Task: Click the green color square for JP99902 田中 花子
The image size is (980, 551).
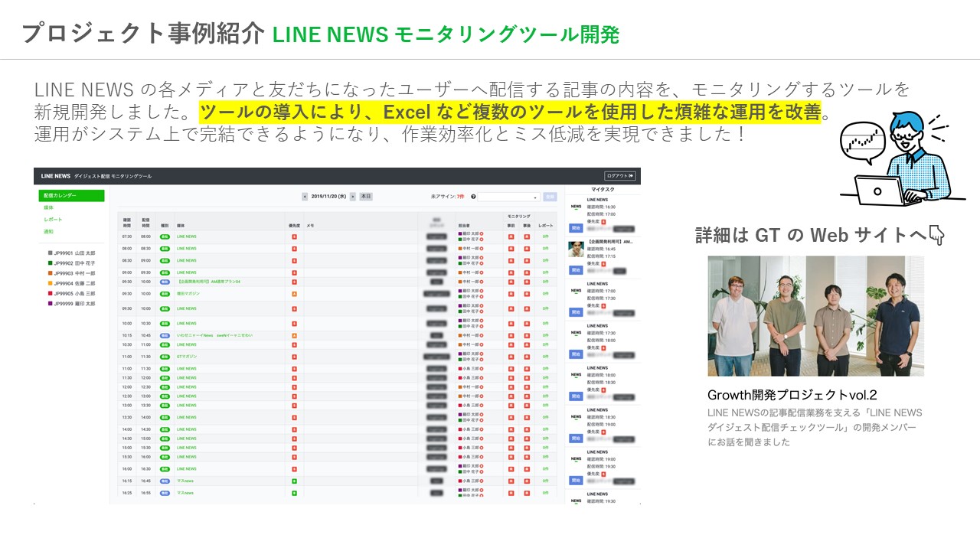Action: click(50, 262)
